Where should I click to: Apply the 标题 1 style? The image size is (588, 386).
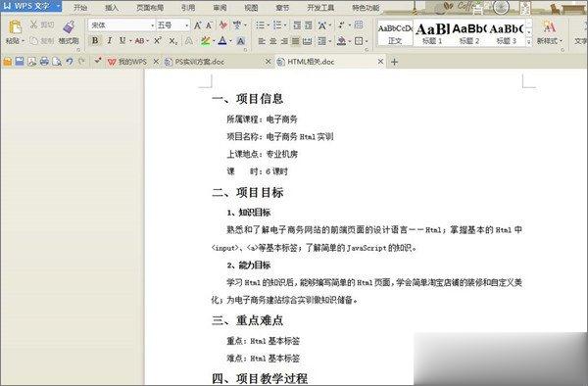[x=432, y=33]
